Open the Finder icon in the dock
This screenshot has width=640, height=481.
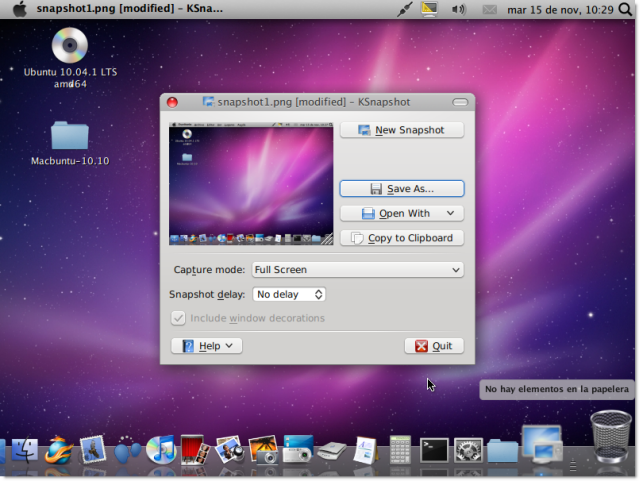24,451
